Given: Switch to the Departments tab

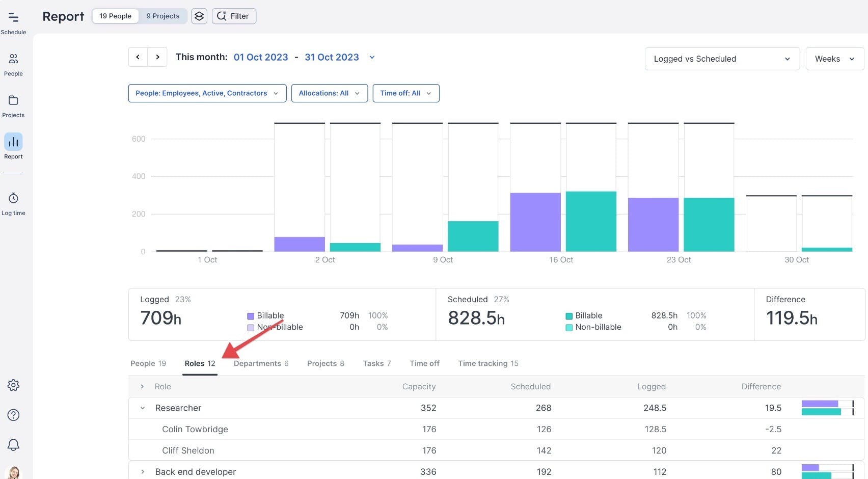Looking at the screenshot, I should [261, 363].
